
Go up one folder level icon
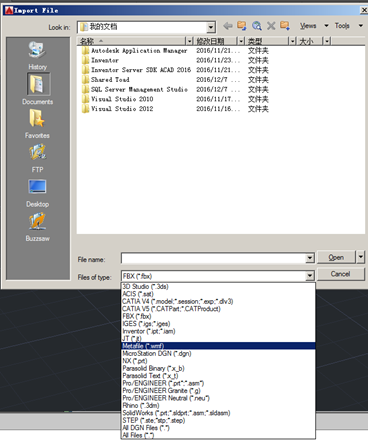[x=242, y=26]
